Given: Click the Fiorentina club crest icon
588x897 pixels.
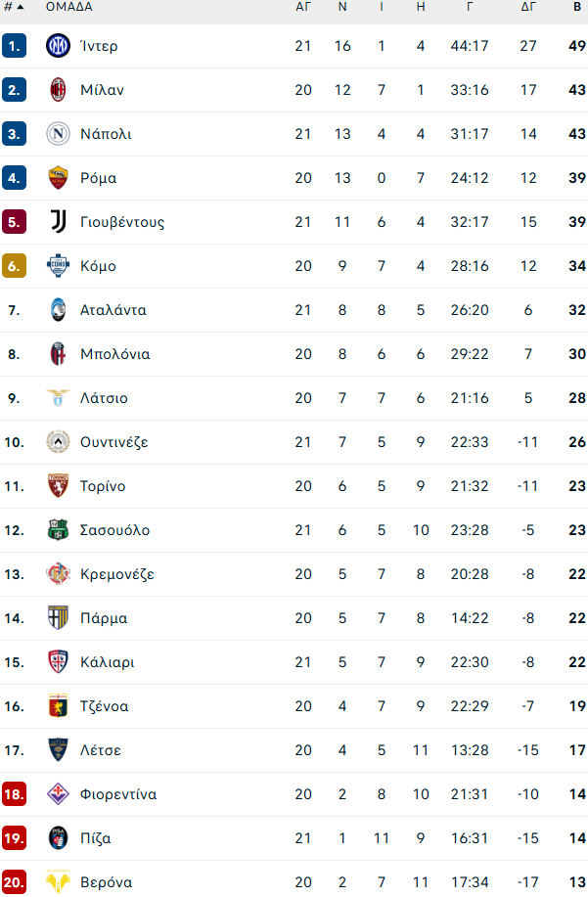Looking at the screenshot, I should click(59, 794).
